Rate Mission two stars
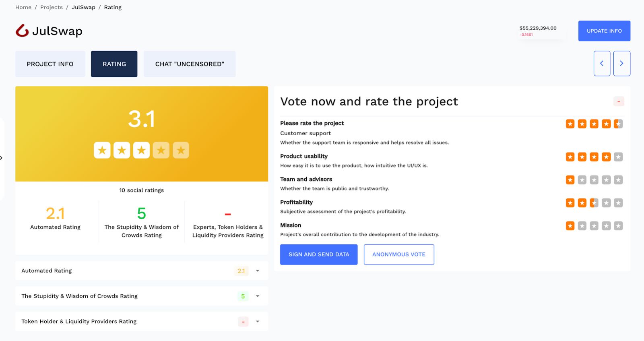Screen dimensions: 644x341 coord(582,226)
